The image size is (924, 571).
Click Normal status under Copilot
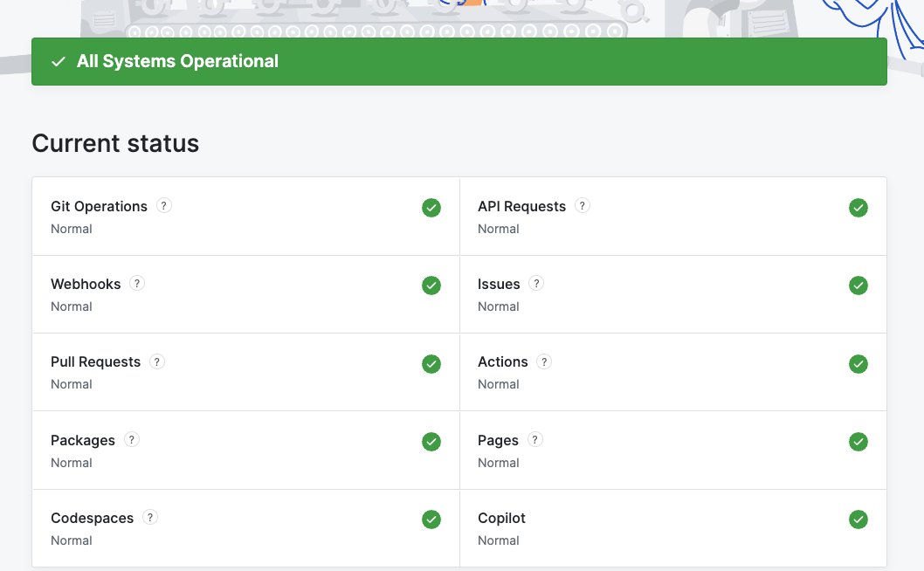pyautogui.click(x=498, y=540)
